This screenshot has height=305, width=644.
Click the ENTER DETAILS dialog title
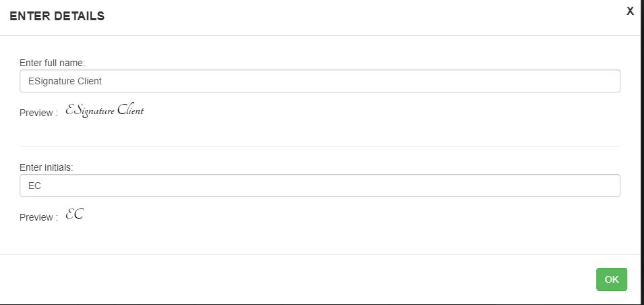pos(57,16)
